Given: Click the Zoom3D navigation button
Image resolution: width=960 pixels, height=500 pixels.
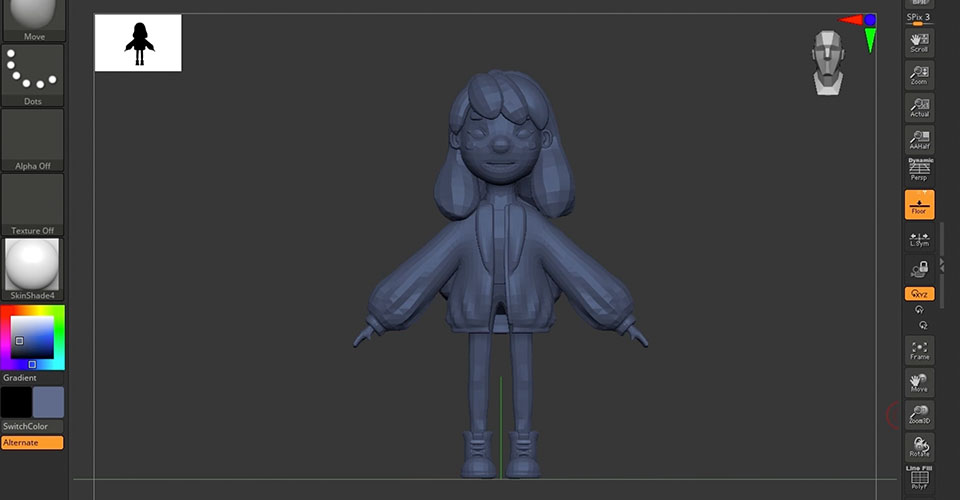Looking at the screenshot, I should pos(920,415).
